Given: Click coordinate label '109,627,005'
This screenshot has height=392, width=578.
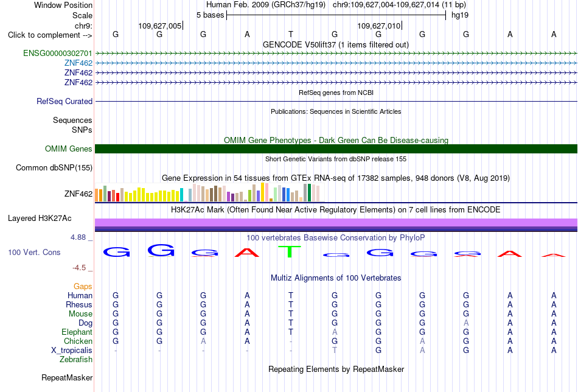Looking at the screenshot, I should coord(160,26).
